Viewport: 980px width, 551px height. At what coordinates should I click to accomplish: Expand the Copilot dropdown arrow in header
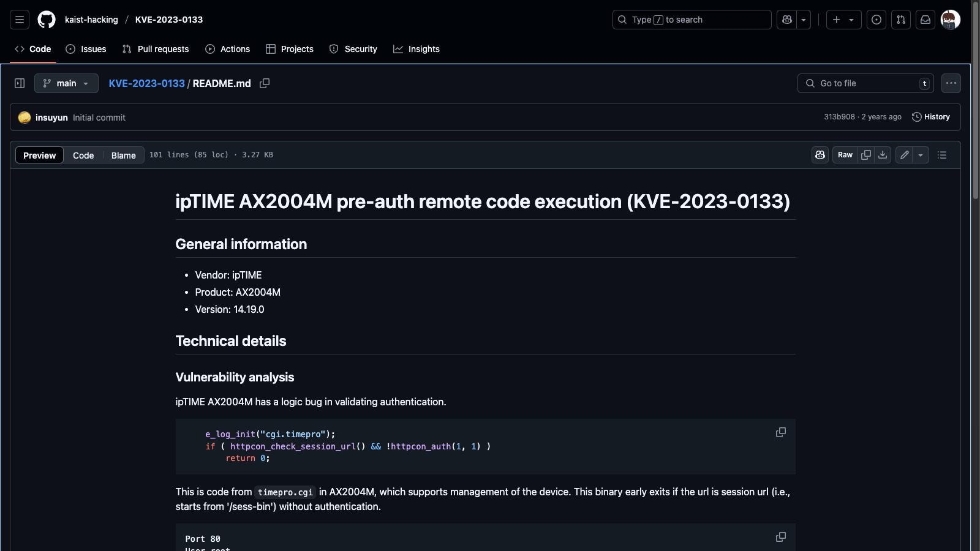[x=804, y=20]
